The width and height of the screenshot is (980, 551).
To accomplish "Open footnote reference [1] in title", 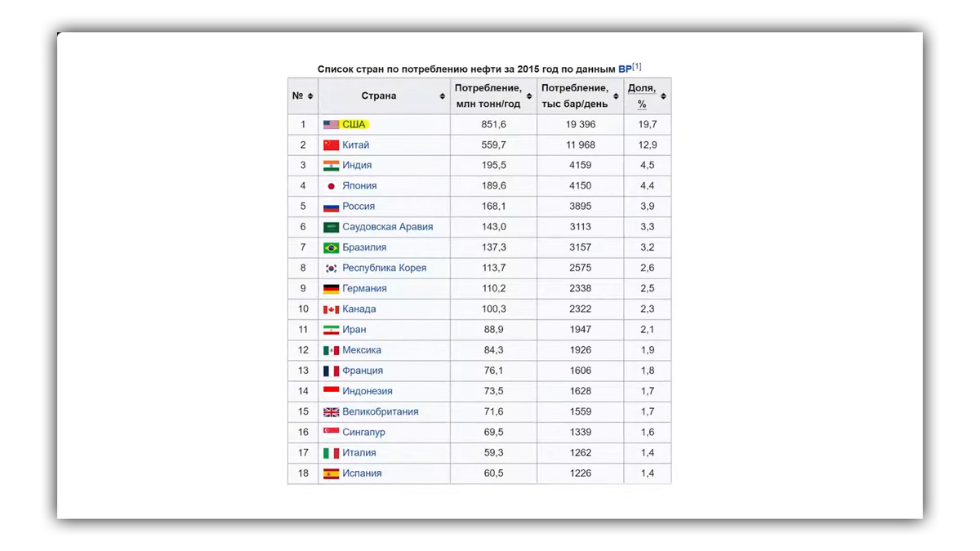I will point(637,67).
